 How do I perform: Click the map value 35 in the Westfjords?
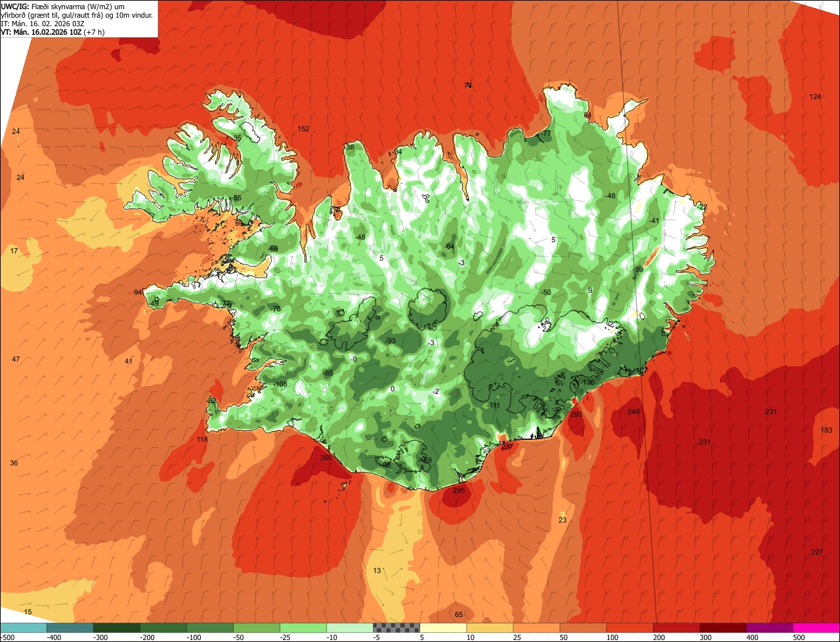pyautogui.click(x=238, y=138)
